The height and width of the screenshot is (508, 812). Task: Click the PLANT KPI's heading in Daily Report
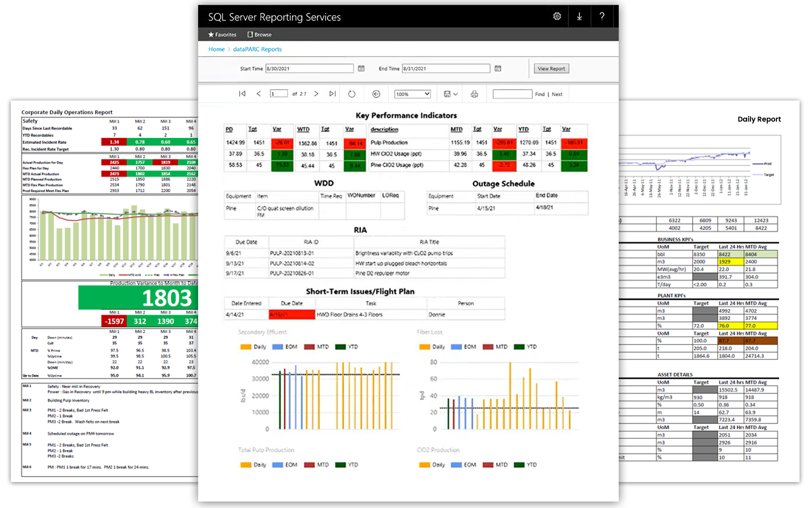(x=672, y=296)
